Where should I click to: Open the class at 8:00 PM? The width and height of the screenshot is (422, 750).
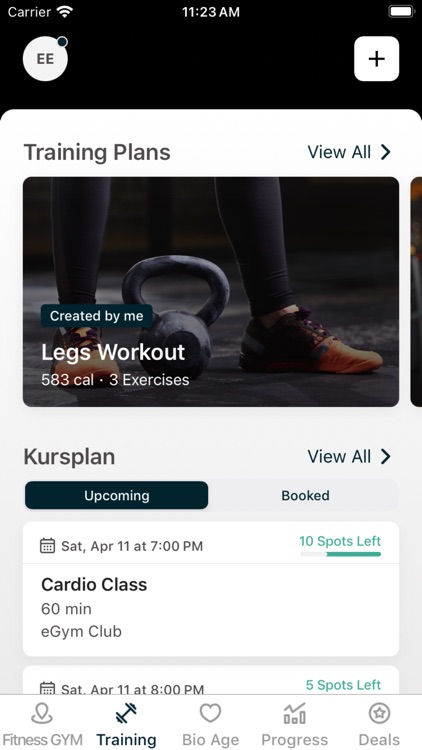(x=211, y=680)
